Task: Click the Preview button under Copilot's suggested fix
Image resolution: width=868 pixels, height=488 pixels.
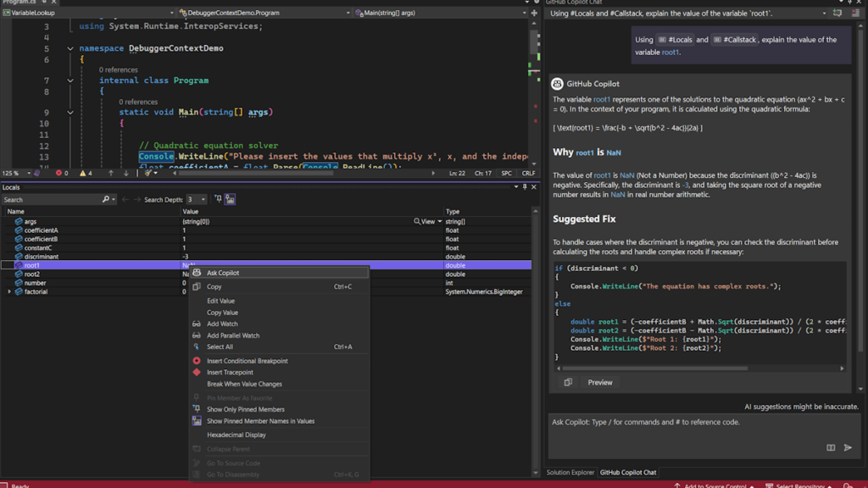Action: pos(599,382)
